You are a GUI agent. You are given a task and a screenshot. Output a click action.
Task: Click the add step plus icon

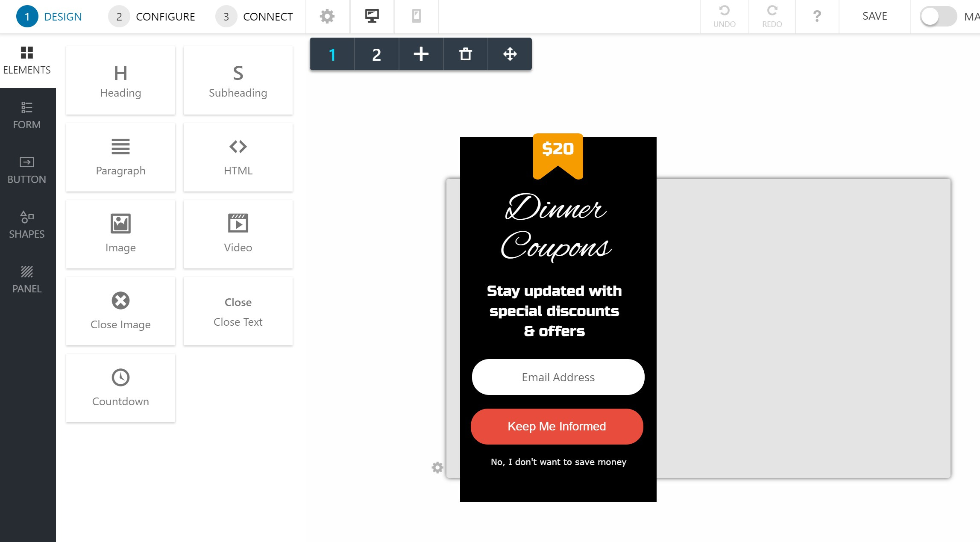[x=421, y=54]
